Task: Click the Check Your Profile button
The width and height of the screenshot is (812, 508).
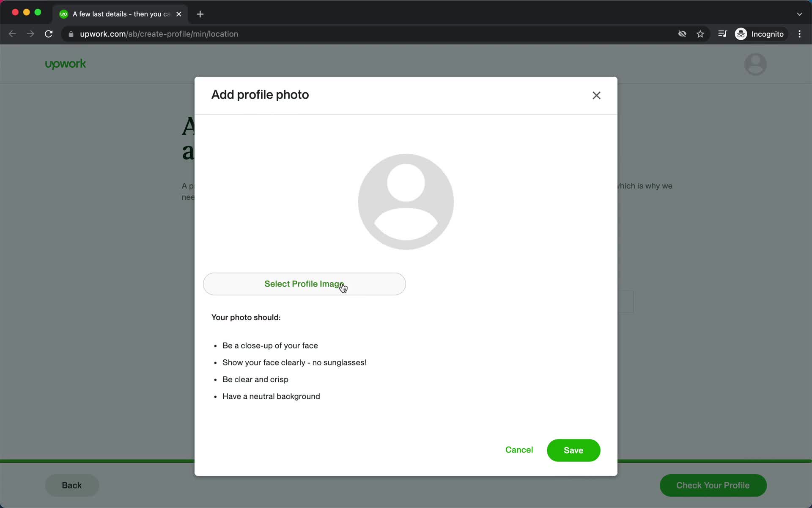Action: point(713,485)
